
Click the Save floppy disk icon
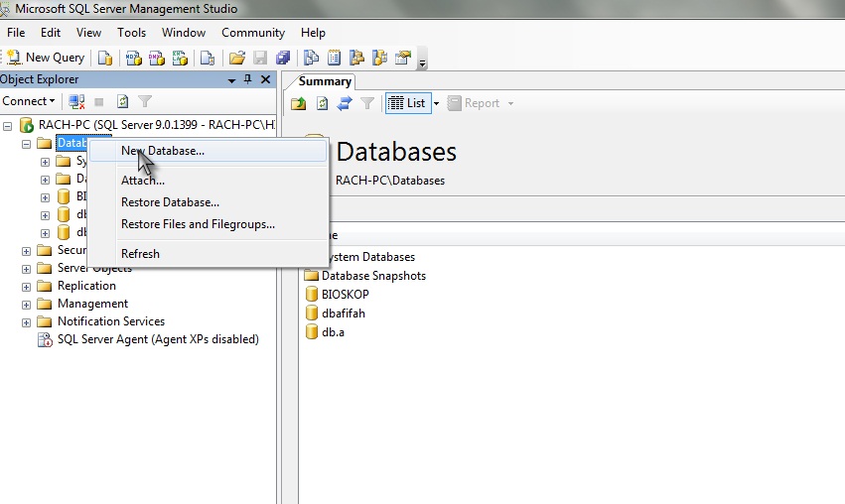point(260,58)
